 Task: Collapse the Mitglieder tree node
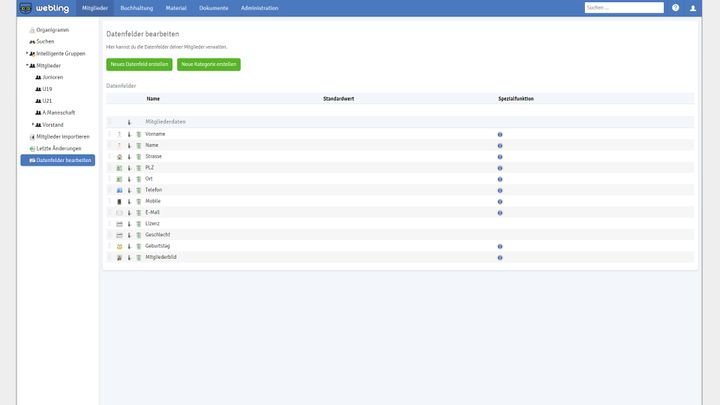pos(28,65)
